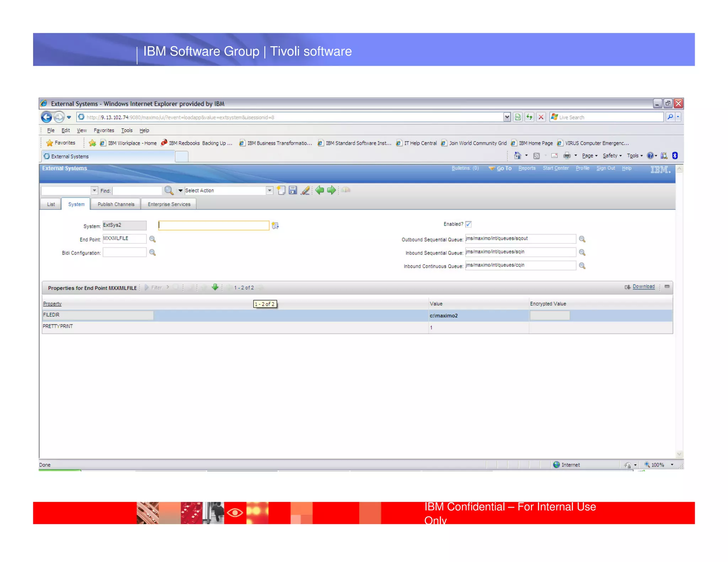Image resolution: width=728 pixels, height=562 pixels.
Task: Save the external system record
Action: tap(293, 190)
